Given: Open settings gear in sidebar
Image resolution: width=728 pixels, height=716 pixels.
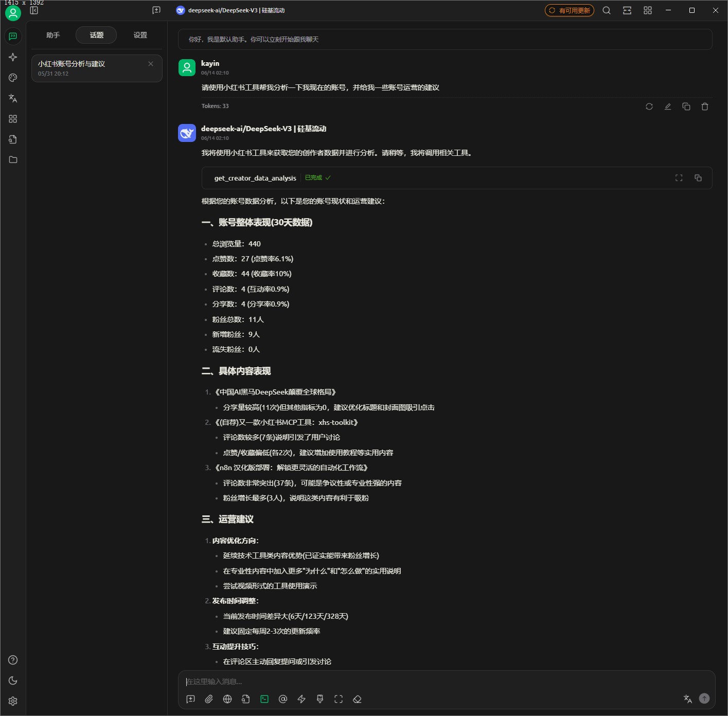Looking at the screenshot, I should point(13,701).
